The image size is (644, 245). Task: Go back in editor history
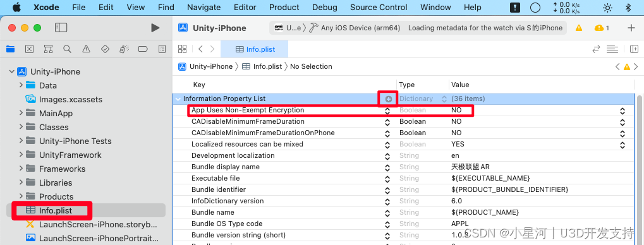(x=200, y=49)
